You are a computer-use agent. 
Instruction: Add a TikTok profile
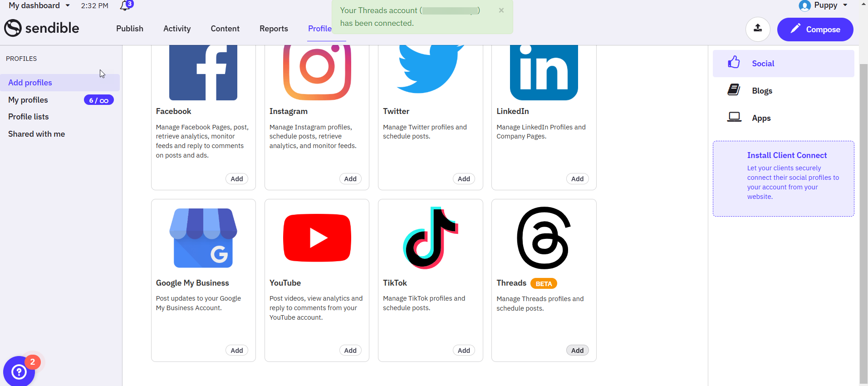click(x=464, y=351)
